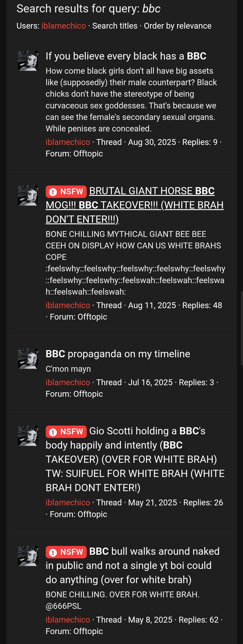243x644 pixels.
Task: Click NSFW badge on the May 8 thread
Action: [x=66, y=552]
